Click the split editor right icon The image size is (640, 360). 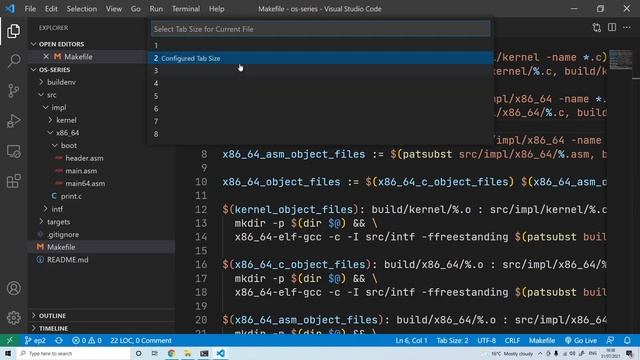[x=612, y=28]
